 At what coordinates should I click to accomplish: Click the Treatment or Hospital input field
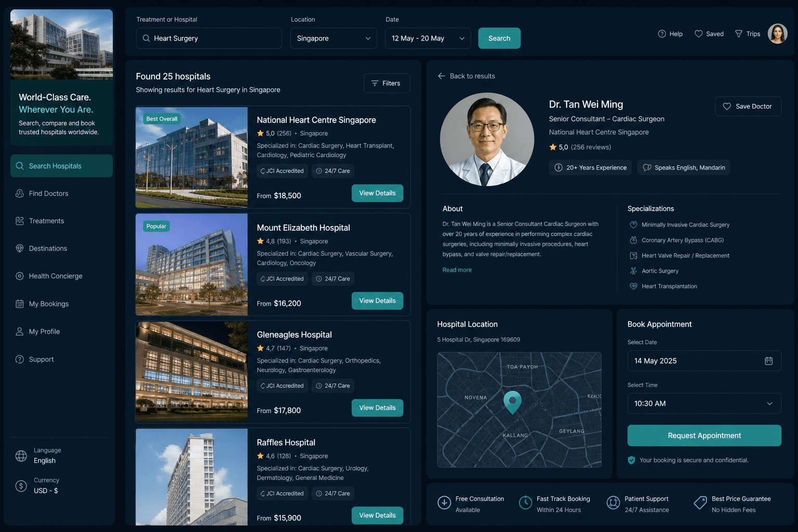pos(209,38)
